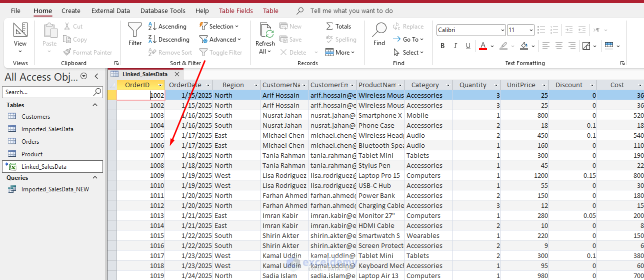Switch to the Create tab
The image size is (644, 280).
tap(71, 11)
